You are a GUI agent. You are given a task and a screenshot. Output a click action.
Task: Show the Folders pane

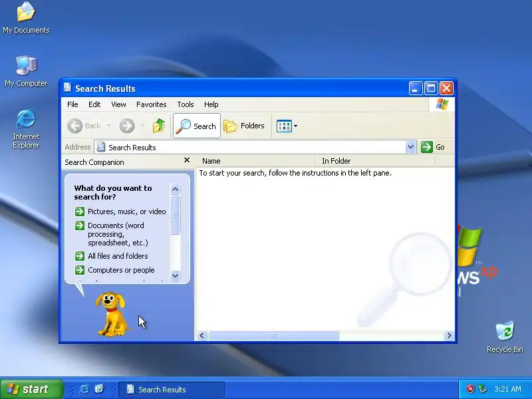point(244,126)
